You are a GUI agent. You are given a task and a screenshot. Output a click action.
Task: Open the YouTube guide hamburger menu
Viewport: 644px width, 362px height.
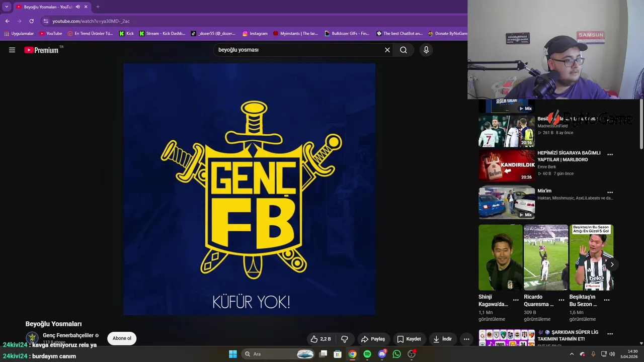click(12, 50)
